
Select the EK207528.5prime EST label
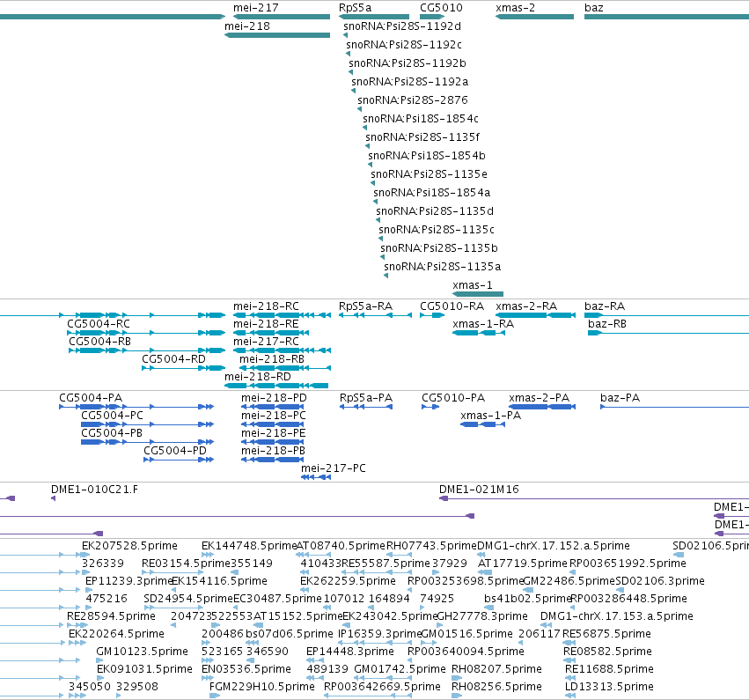(x=129, y=546)
